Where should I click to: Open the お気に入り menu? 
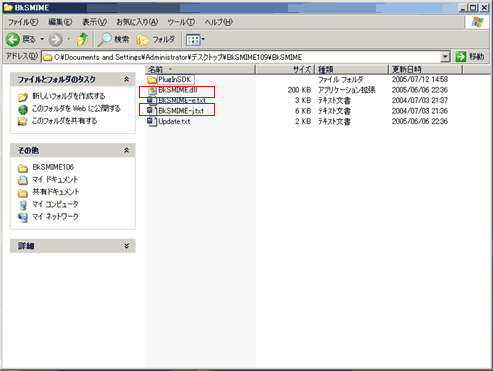pos(137,22)
